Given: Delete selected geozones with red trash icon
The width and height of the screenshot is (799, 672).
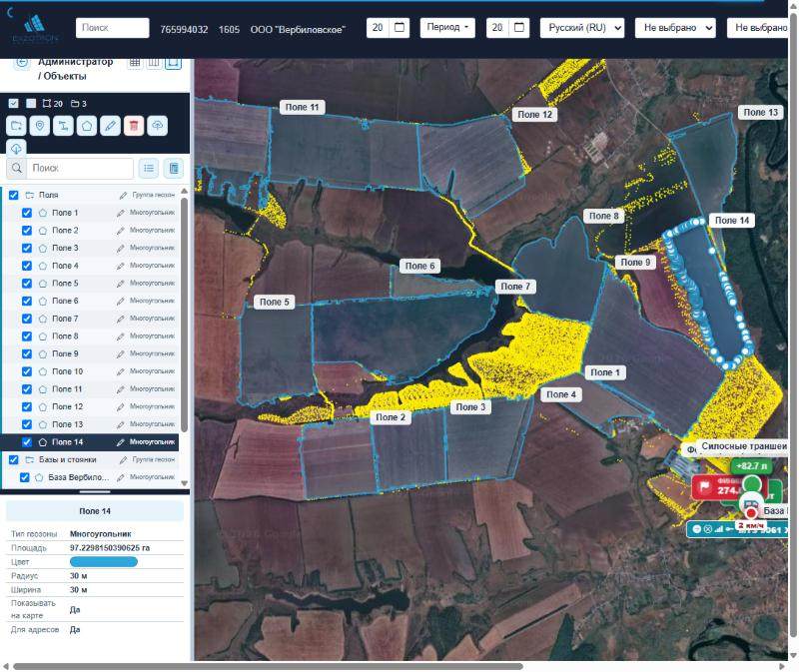Looking at the screenshot, I should pyautogui.click(x=134, y=126).
